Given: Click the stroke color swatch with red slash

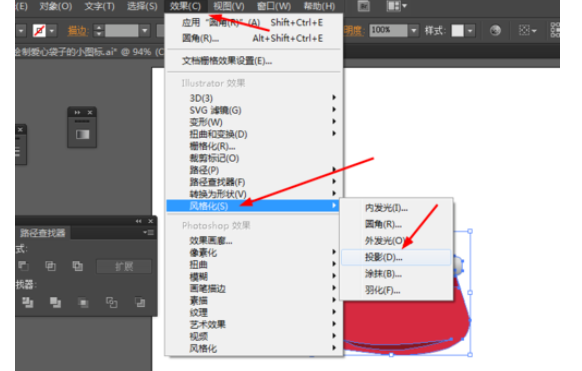Looking at the screenshot, I should point(39,30).
